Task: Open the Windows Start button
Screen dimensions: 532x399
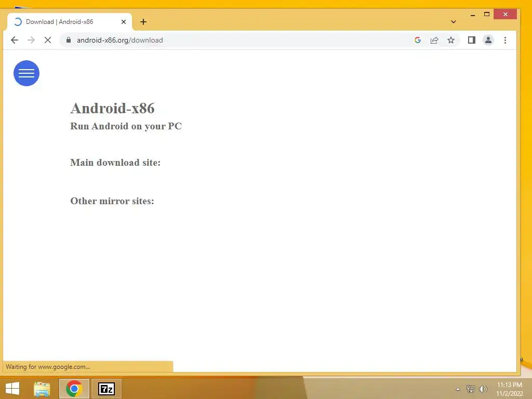Action: pyautogui.click(x=12, y=389)
